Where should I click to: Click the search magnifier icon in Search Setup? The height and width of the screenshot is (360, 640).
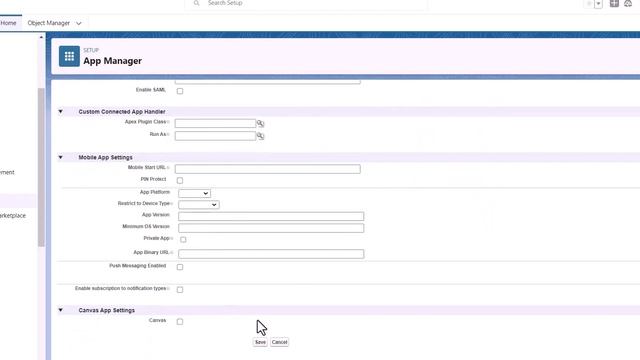click(x=196, y=3)
